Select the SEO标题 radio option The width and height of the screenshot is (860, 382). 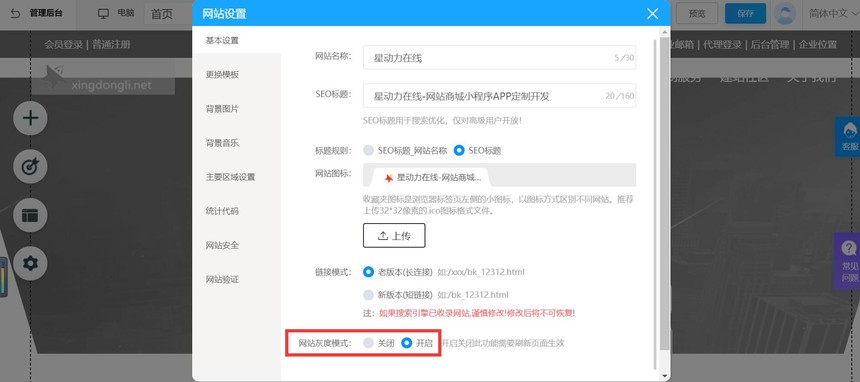coord(459,150)
